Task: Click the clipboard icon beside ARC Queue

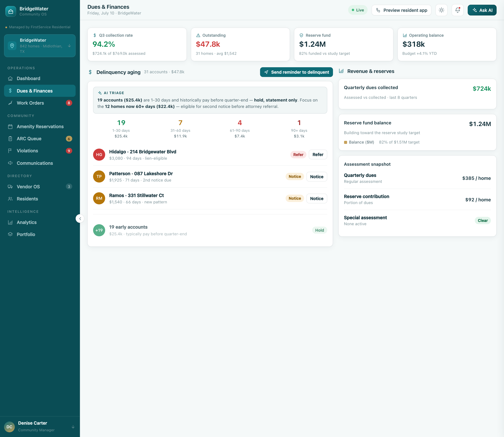Action: pyautogui.click(x=10, y=138)
